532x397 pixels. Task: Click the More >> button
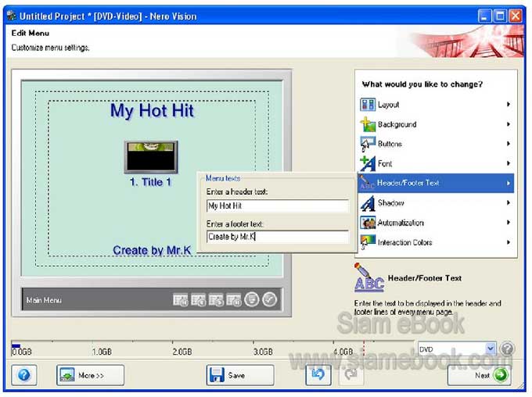90,375
